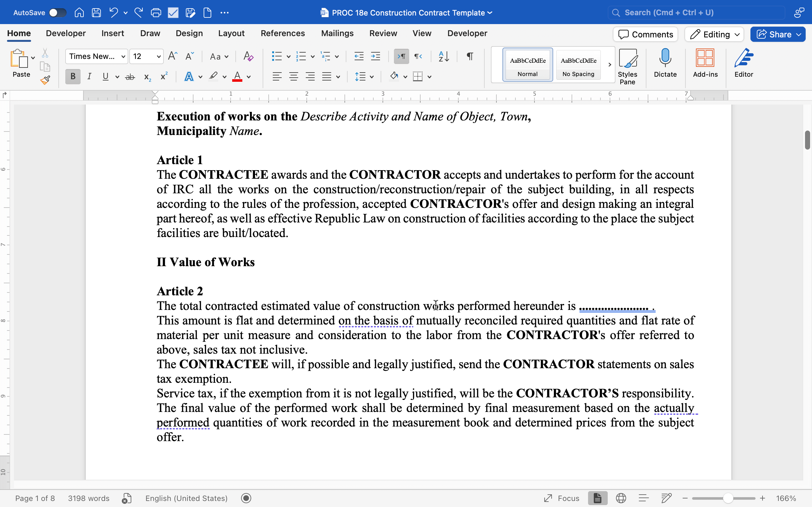812x507 pixels.
Task: Click the Format Painter brush icon
Action: pyautogui.click(x=45, y=80)
